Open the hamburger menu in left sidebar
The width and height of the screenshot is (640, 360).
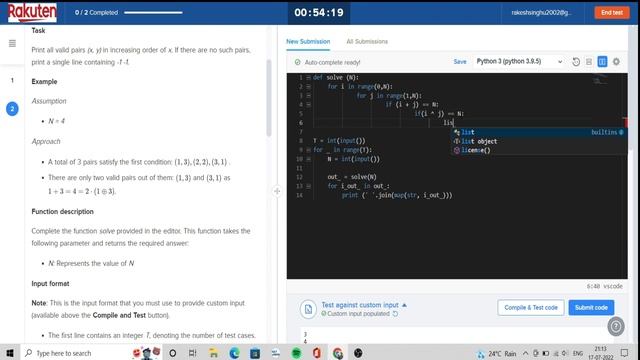coord(12,43)
